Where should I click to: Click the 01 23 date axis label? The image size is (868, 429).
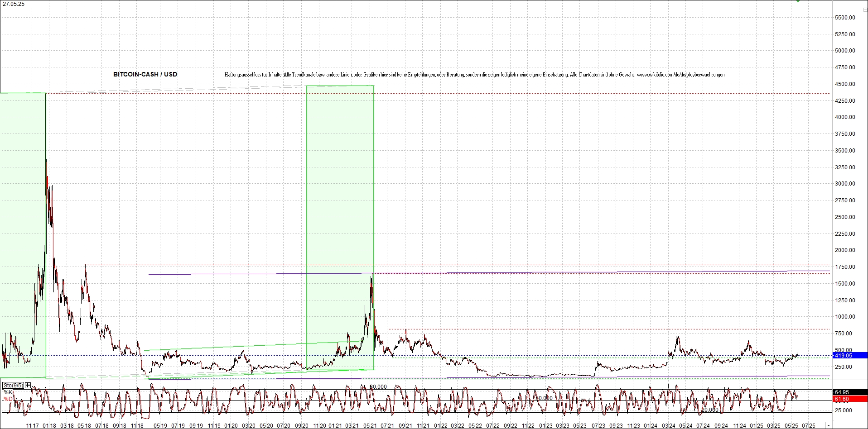[x=546, y=425]
